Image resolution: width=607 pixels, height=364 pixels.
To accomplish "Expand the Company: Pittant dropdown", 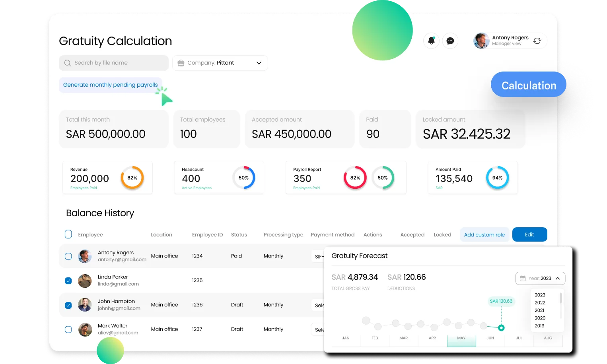I will click(x=259, y=63).
